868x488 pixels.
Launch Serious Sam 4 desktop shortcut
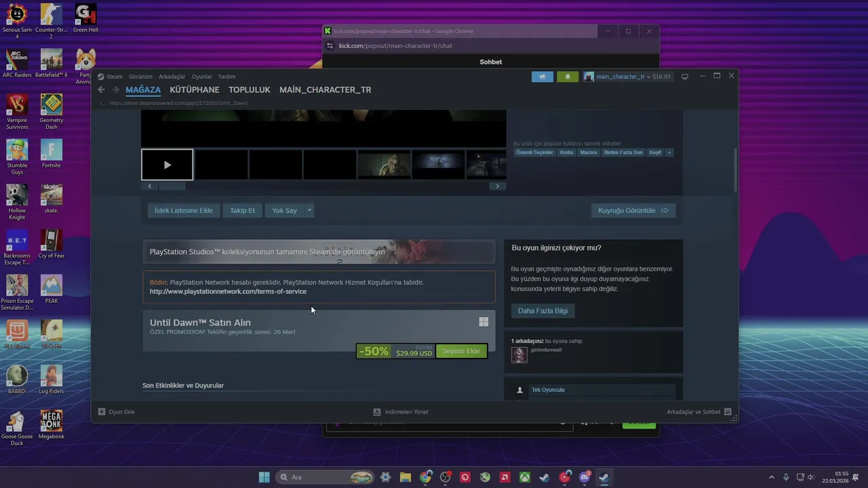(17, 21)
